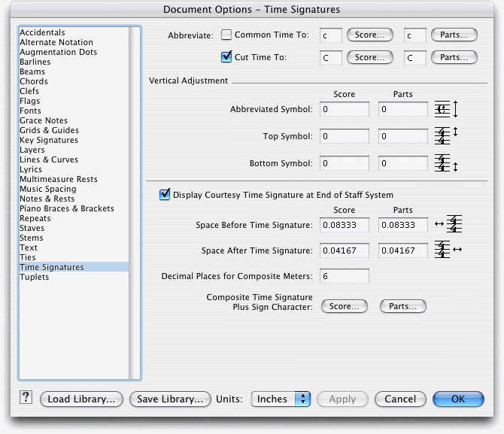Open the Units Inches dropdown
Screen dimensions: 504x434
click(x=281, y=399)
